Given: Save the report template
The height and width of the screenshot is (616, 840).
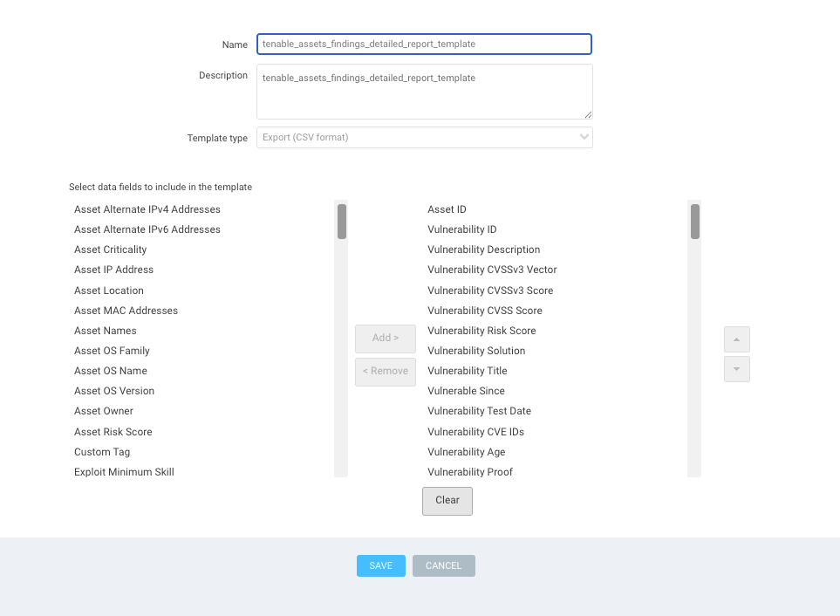Looking at the screenshot, I should 380,565.
